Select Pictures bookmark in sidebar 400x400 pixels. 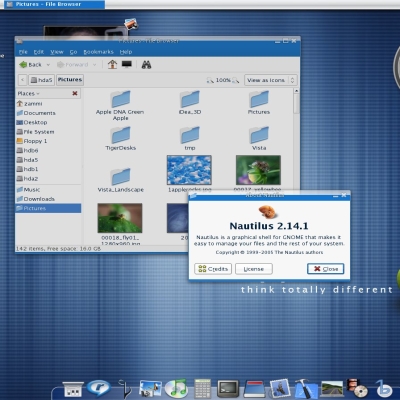point(48,208)
